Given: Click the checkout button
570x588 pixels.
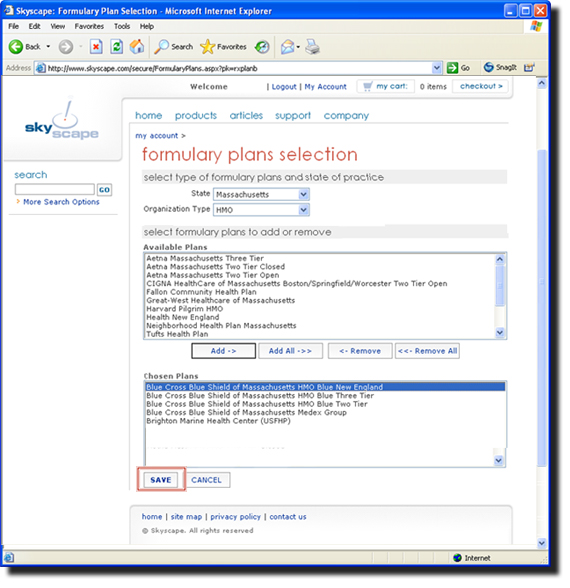Looking at the screenshot, I should coord(481,86).
